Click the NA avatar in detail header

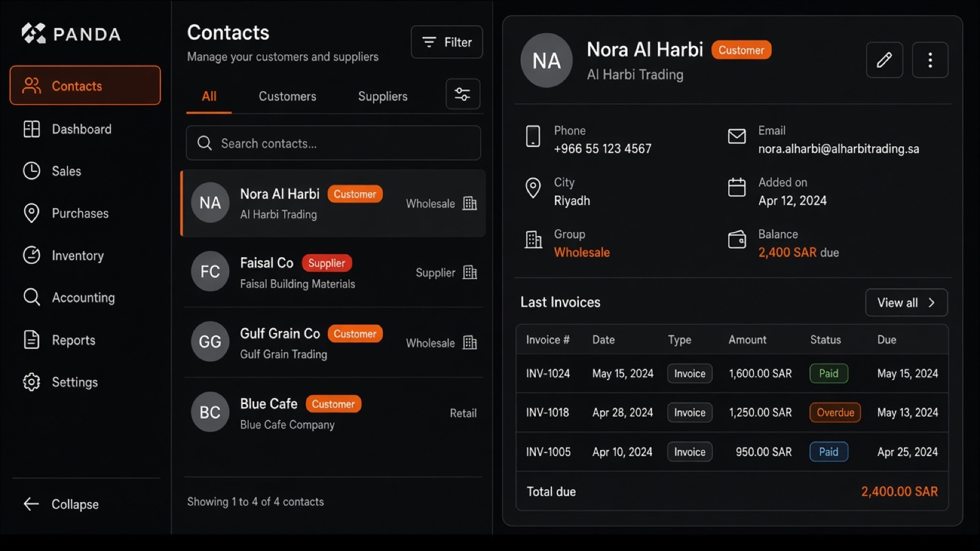[546, 60]
